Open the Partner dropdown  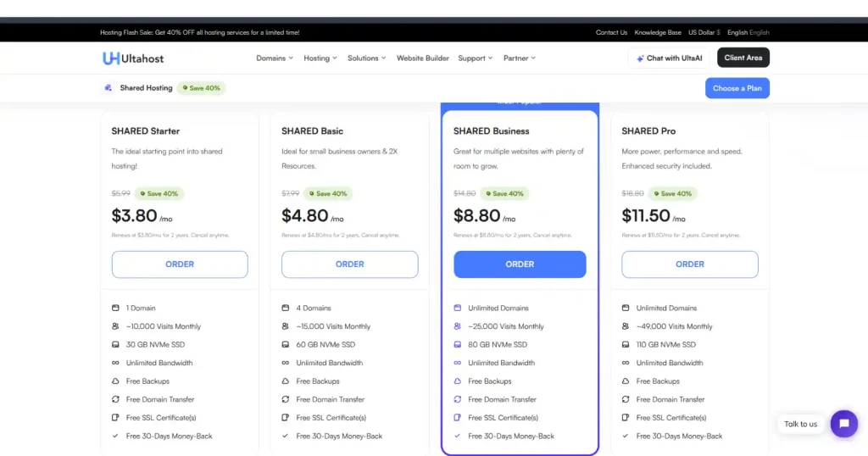pyautogui.click(x=520, y=58)
